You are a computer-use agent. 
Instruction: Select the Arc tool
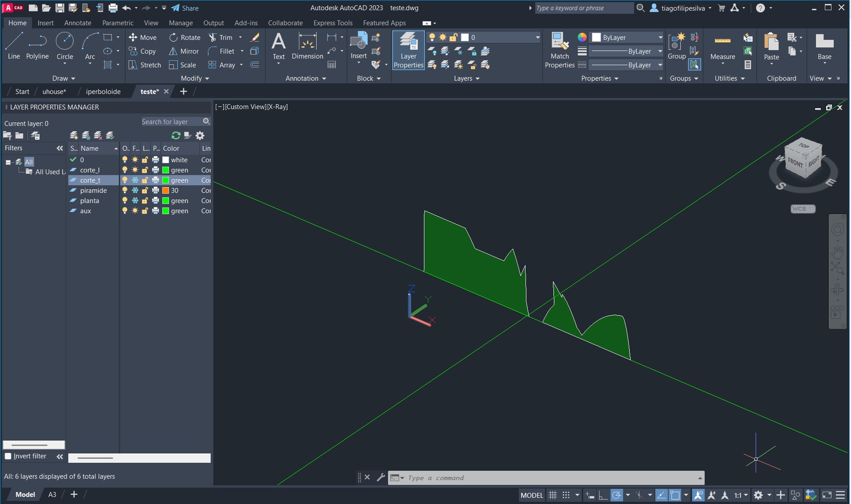pyautogui.click(x=90, y=46)
